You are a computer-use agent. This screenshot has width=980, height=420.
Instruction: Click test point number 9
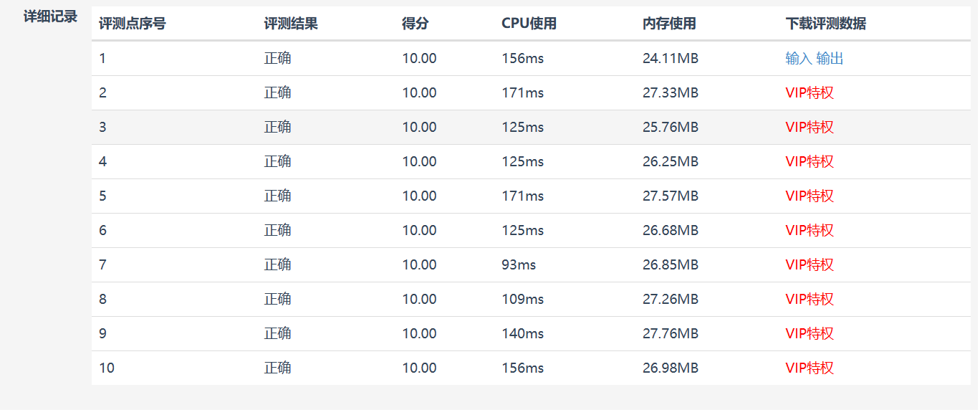pyautogui.click(x=102, y=334)
